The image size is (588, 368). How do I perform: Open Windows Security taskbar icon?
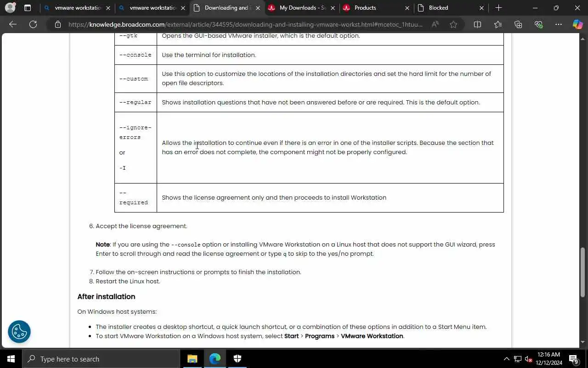pos(237,359)
